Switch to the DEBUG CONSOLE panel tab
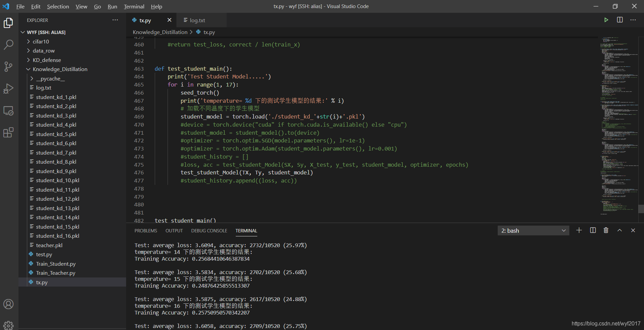The image size is (644, 330). tap(209, 231)
